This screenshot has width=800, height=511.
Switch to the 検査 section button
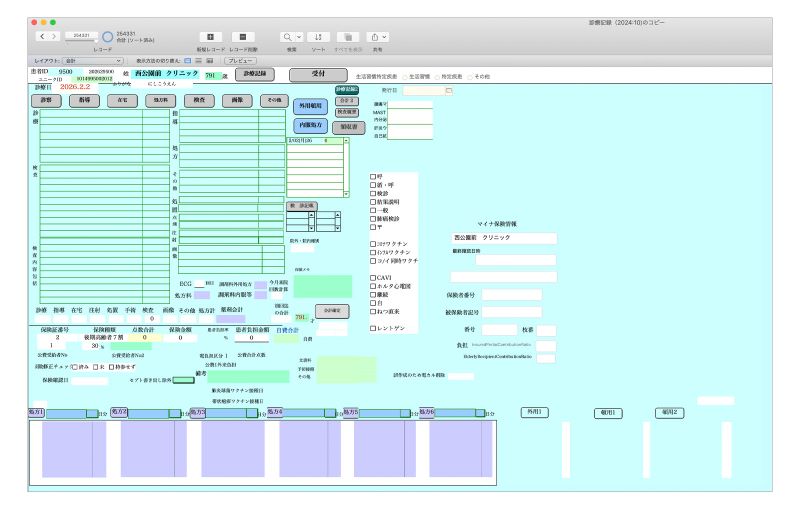200,101
